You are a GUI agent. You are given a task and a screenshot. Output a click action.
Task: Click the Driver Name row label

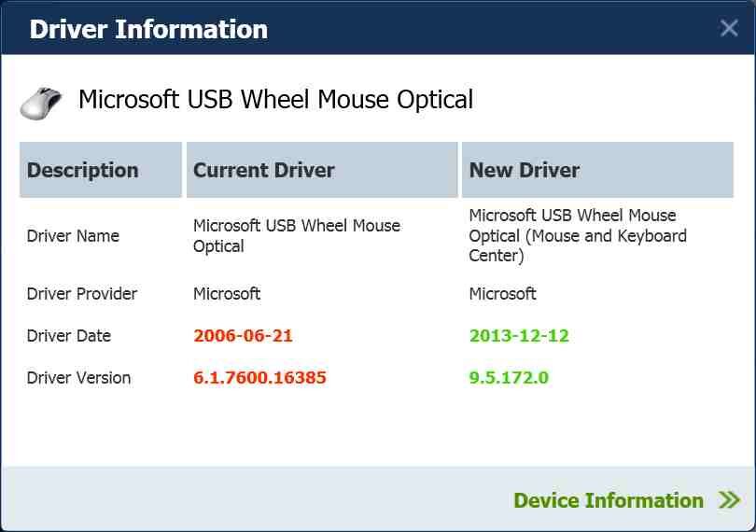pos(73,236)
